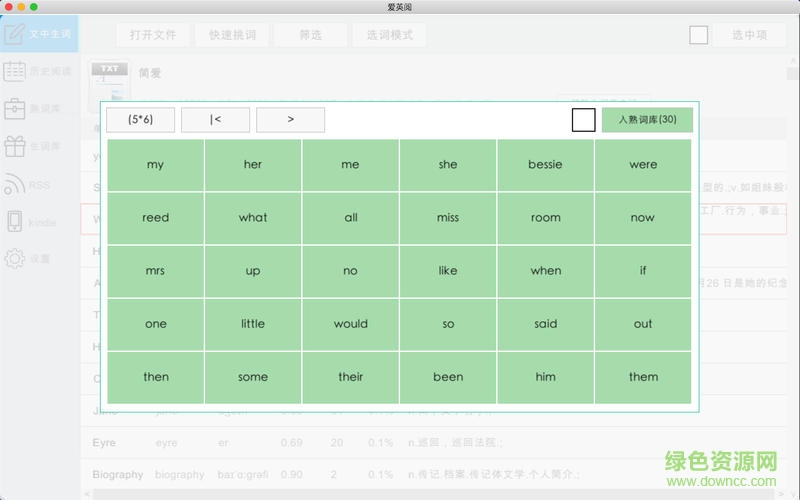This screenshot has height=500, width=800.
Task: Open the 生词库 gift box icon
Action: point(14,146)
